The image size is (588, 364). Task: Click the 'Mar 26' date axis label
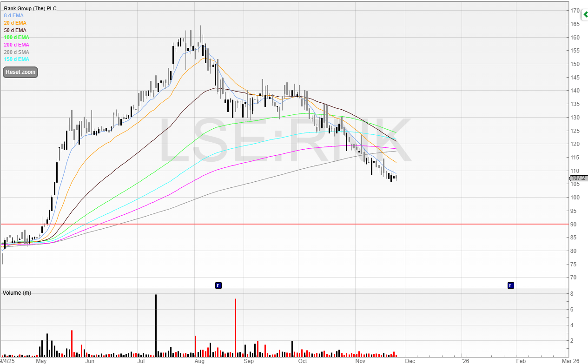pyautogui.click(x=569, y=361)
